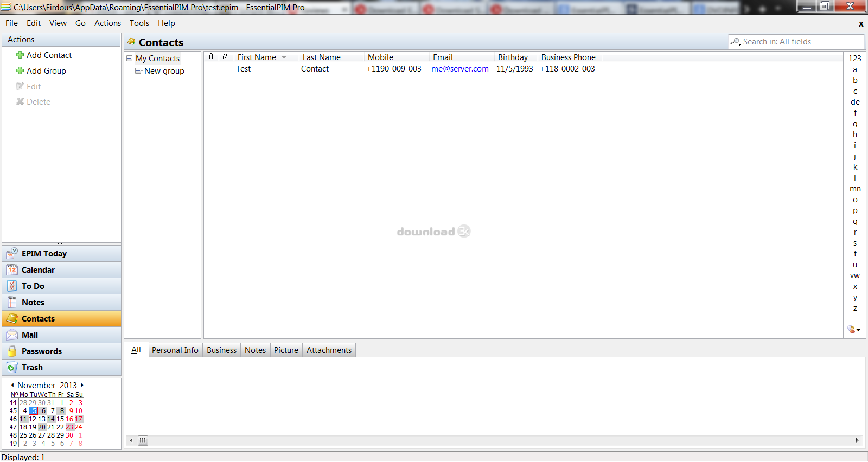Open the To Do module icon

pos(12,286)
